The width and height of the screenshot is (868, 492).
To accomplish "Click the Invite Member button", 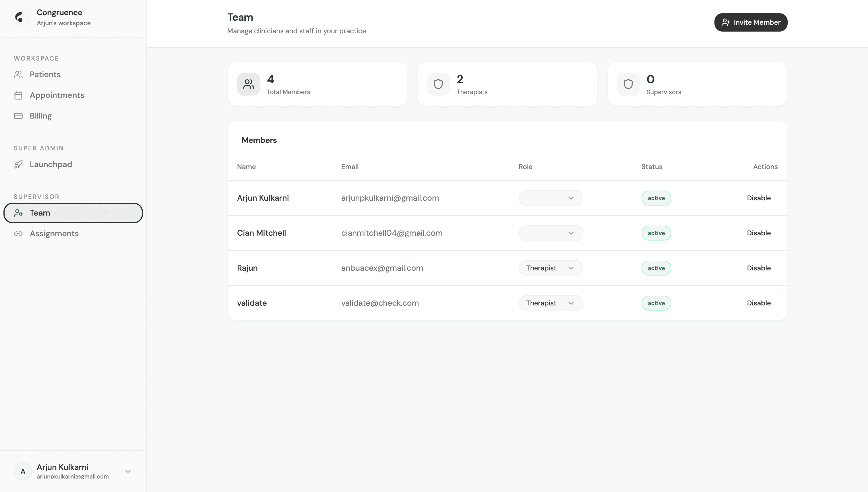I will [x=750, y=22].
